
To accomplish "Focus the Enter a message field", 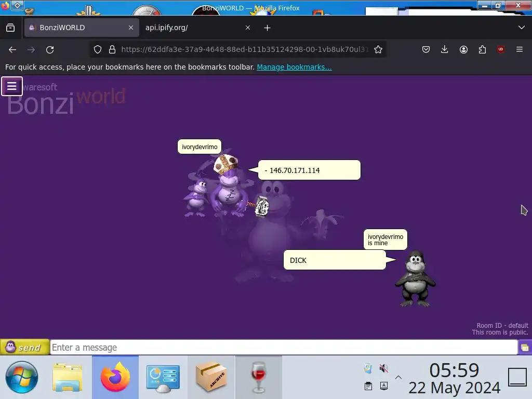I will click(284, 348).
